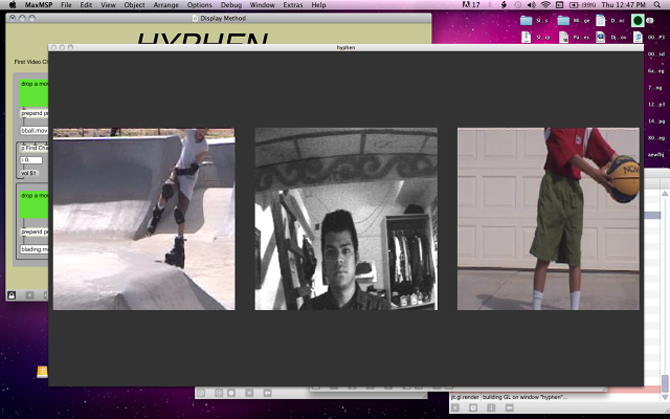Screen dimensions: 670x419
Task: Click the Adobe updater menu bar icon
Action: 471,5
